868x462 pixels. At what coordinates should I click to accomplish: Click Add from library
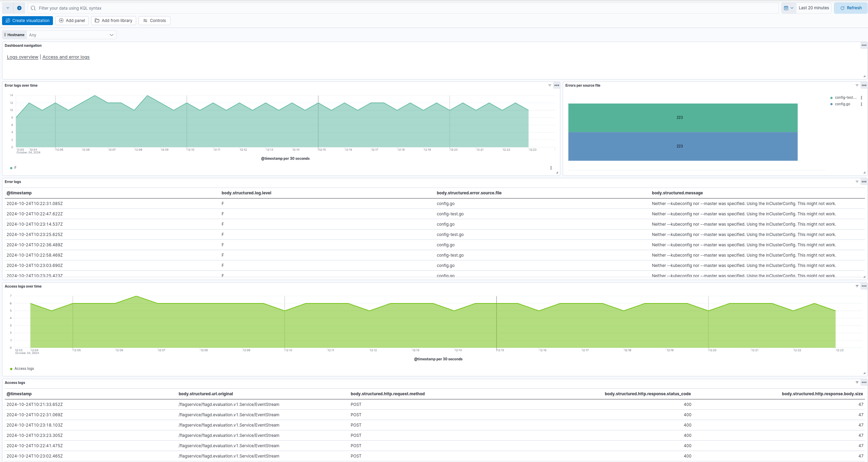pyautogui.click(x=113, y=21)
